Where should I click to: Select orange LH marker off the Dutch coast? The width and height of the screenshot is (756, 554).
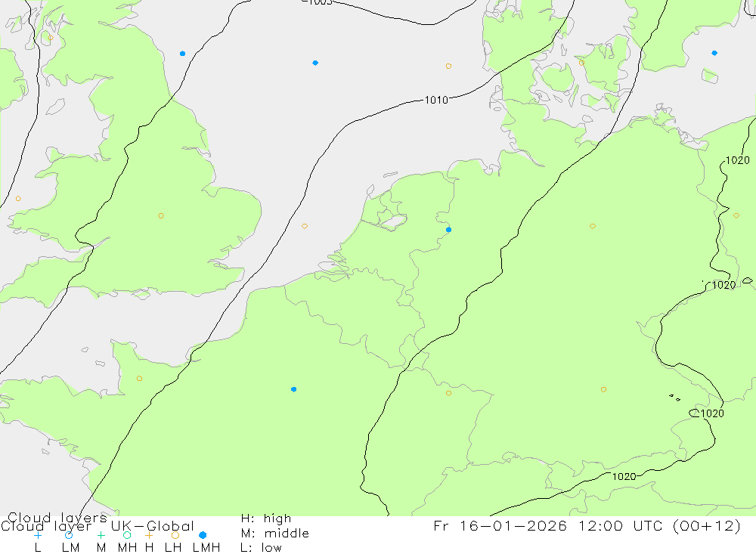pyautogui.click(x=305, y=226)
